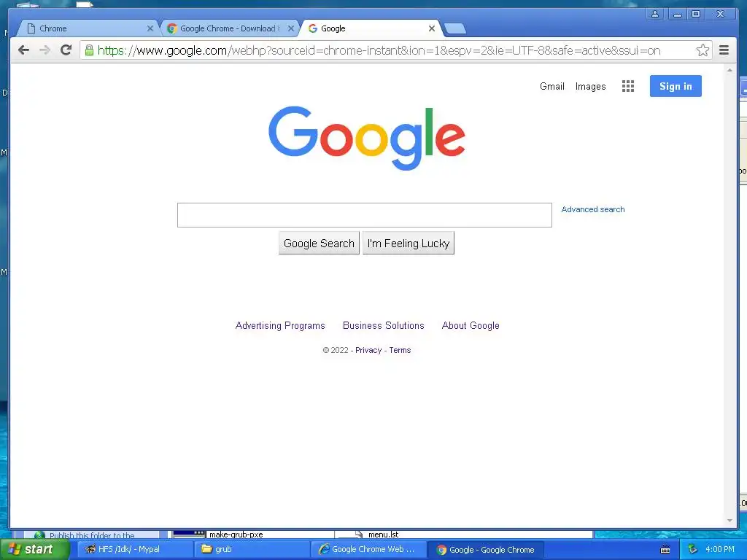Click the tray icon beside the clock
Image resolution: width=747 pixels, height=560 pixels.
click(x=692, y=550)
